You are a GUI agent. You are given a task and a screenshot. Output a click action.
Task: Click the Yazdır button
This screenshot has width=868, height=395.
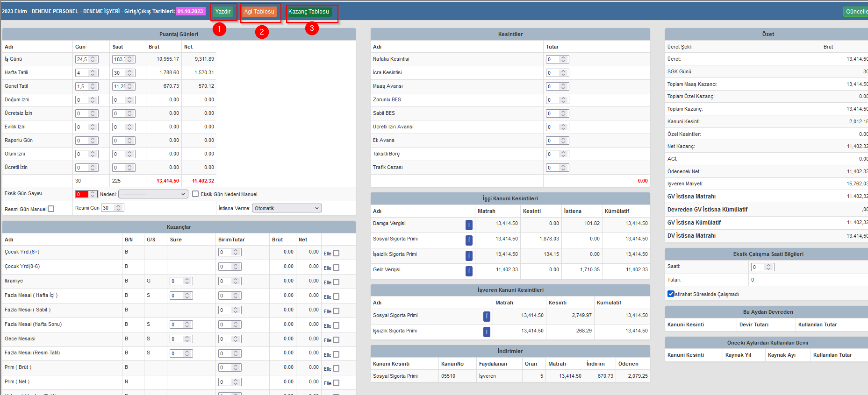(223, 12)
